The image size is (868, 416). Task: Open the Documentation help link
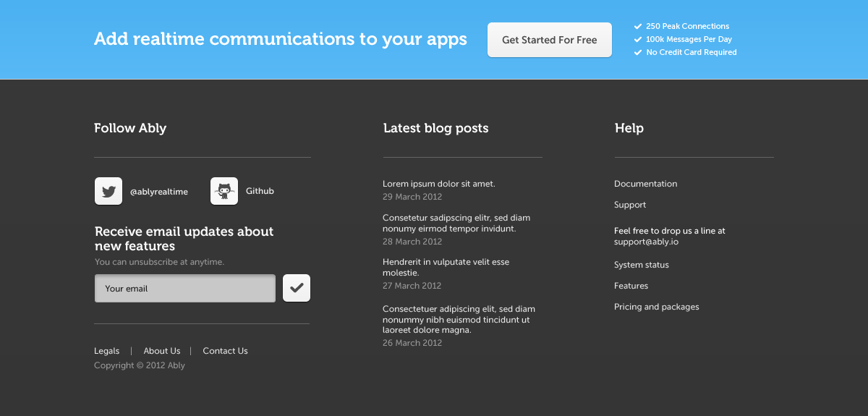pyautogui.click(x=646, y=184)
